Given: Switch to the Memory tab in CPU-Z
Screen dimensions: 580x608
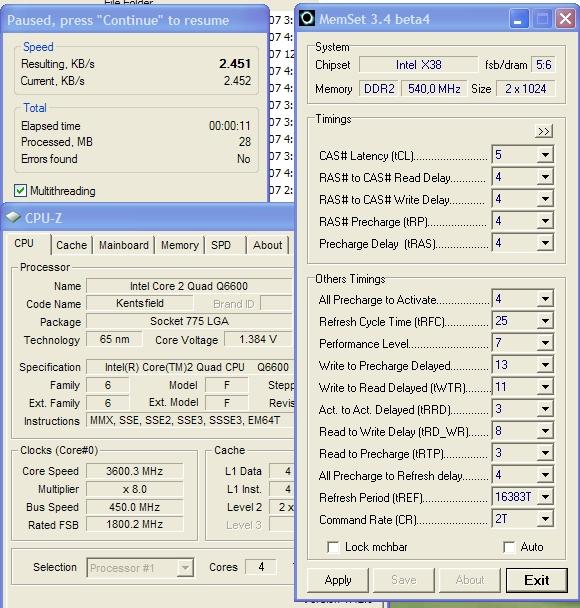Looking at the screenshot, I should (180, 245).
